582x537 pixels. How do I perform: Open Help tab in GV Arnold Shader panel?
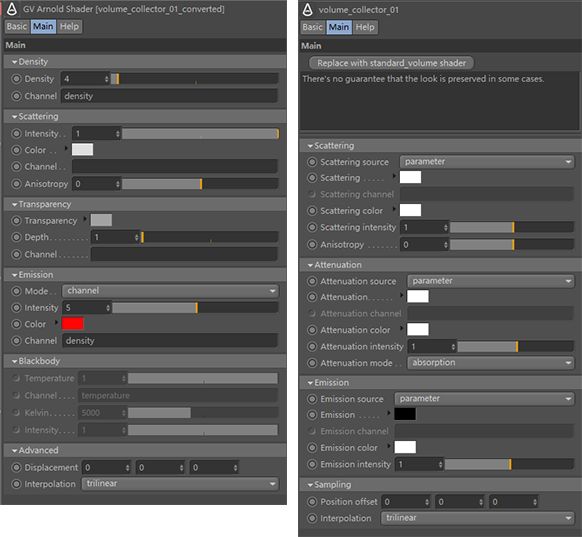tap(69, 26)
